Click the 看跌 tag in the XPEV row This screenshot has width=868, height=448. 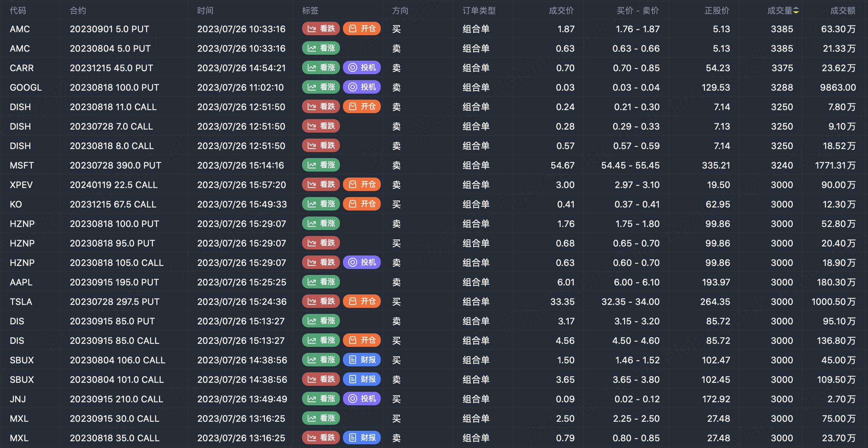[x=321, y=185]
